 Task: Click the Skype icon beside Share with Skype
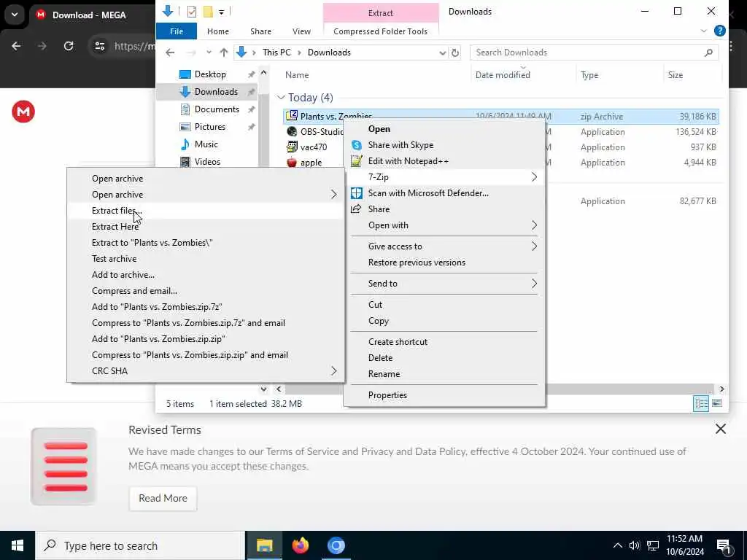coord(356,145)
